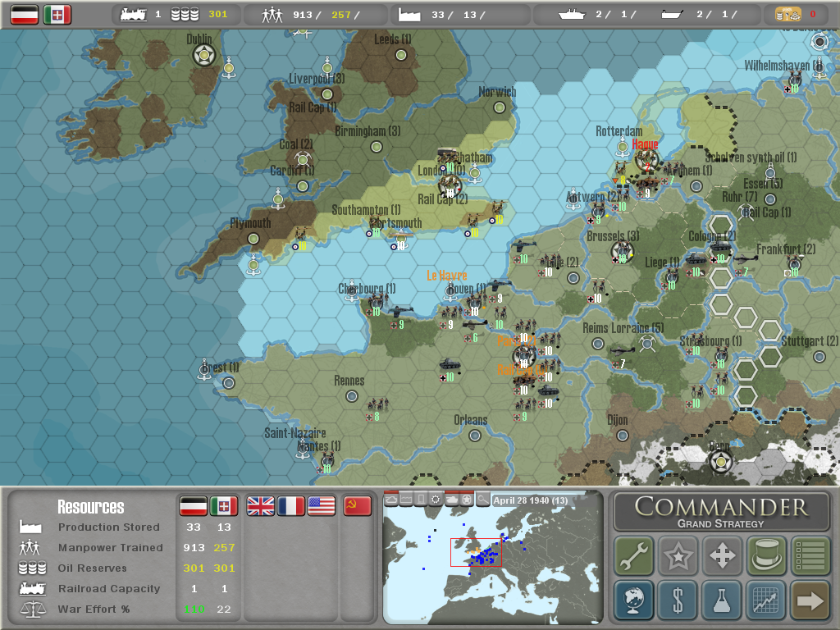This screenshot has height=630, width=840.
Task: Open the dollar sign purchase button
Action: coord(678,600)
